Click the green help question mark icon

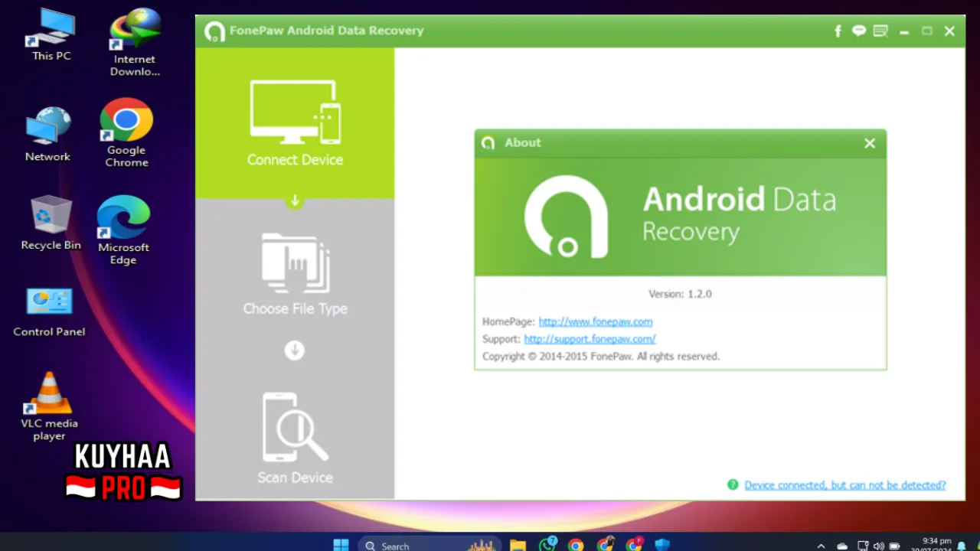coord(733,484)
